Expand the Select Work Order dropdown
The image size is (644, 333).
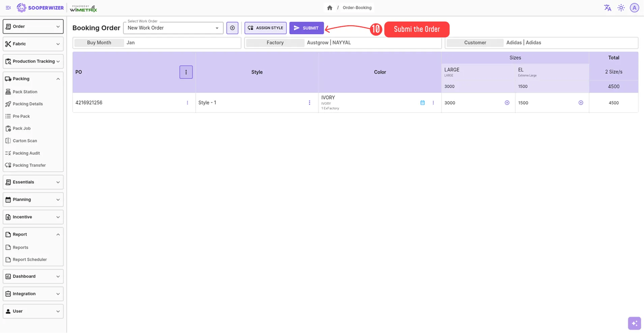pyautogui.click(x=216, y=28)
